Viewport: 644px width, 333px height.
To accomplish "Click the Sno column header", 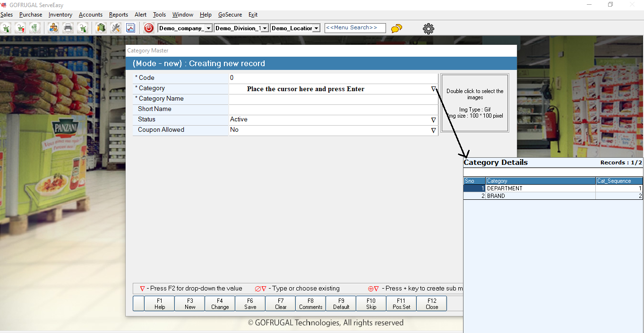I will (474, 181).
